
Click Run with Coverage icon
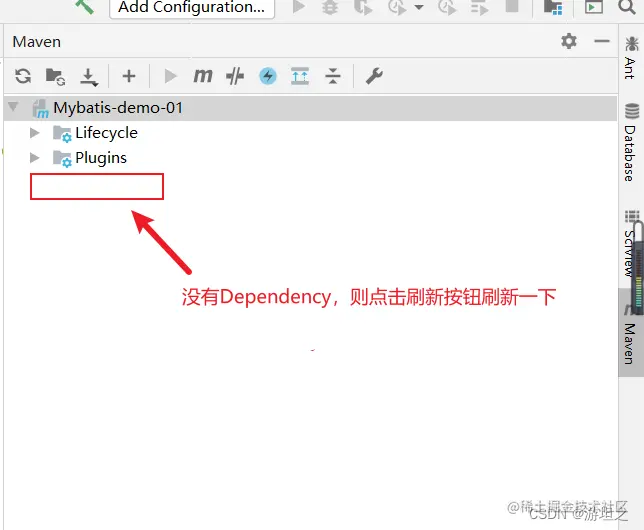pos(363,7)
